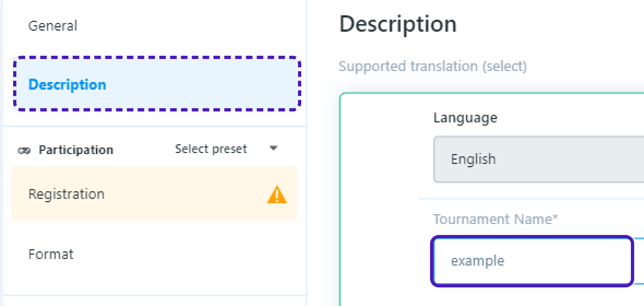
Task: Open the General settings section
Action: [53, 26]
